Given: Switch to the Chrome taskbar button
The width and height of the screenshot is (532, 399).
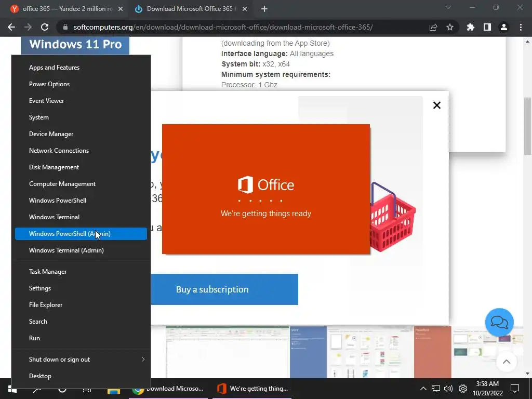Looking at the screenshot, I should [x=169, y=389].
